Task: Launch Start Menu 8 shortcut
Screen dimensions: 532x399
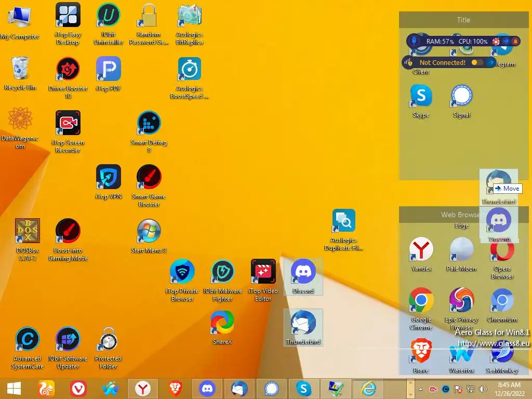Action: [149, 236]
